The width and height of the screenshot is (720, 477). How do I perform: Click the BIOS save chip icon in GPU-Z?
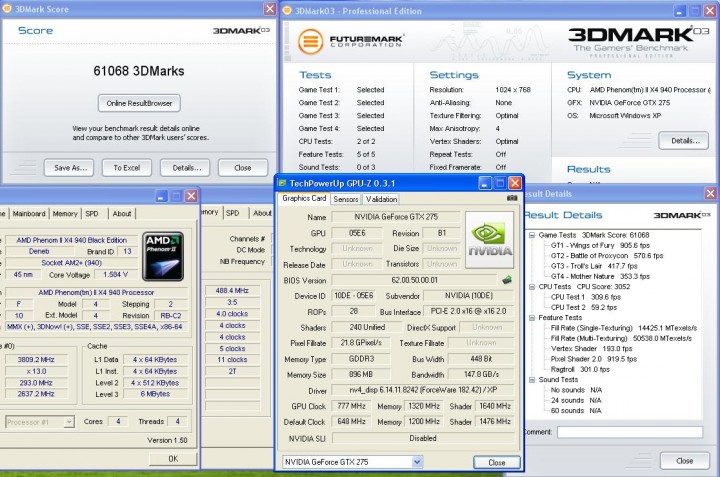(x=506, y=280)
